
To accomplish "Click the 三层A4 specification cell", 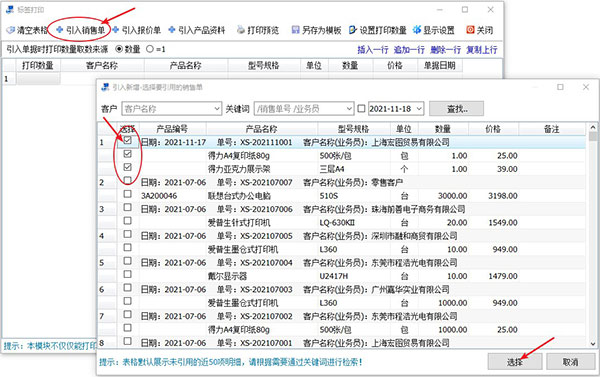I will [332, 169].
